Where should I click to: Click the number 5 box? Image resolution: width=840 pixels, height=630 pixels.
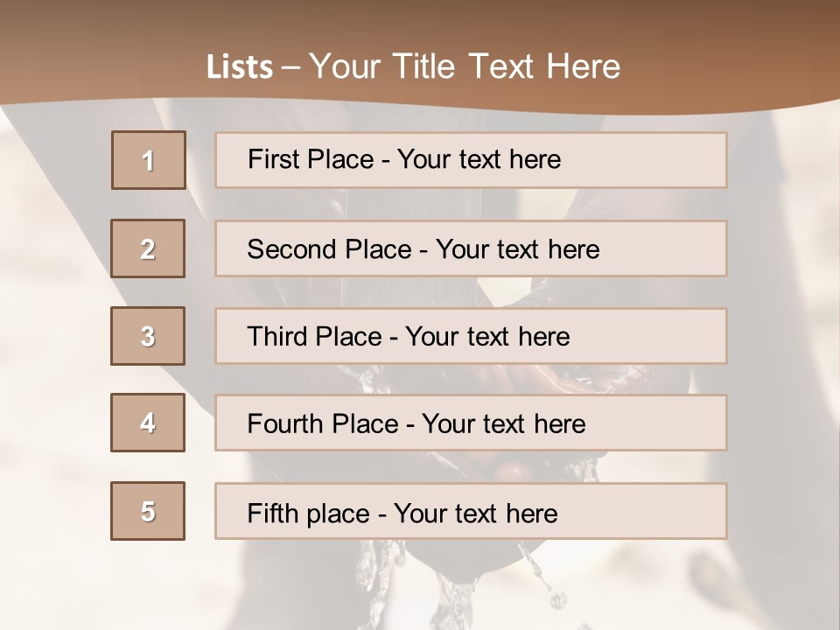tap(148, 510)
